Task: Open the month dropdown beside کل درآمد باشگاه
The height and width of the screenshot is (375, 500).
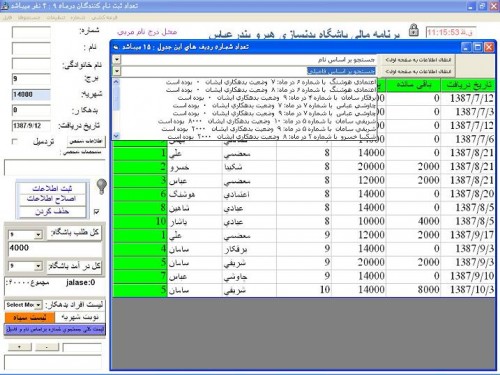Action: tap(38, 266)
